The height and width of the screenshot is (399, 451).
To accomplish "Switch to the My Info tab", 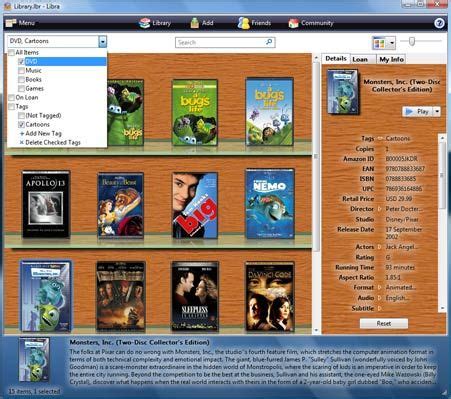I will coord(391,59).
